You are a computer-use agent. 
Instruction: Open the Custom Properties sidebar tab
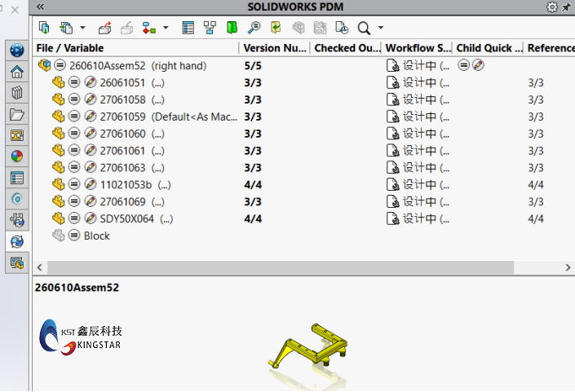[x=16, y=178]
